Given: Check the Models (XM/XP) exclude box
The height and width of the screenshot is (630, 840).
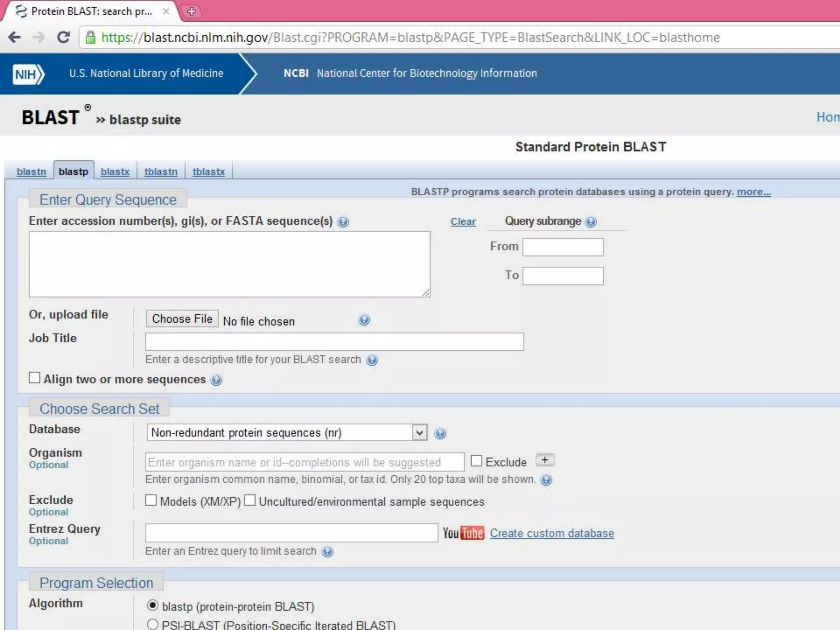Looking at the screenshot, I should tap(151, 500).
